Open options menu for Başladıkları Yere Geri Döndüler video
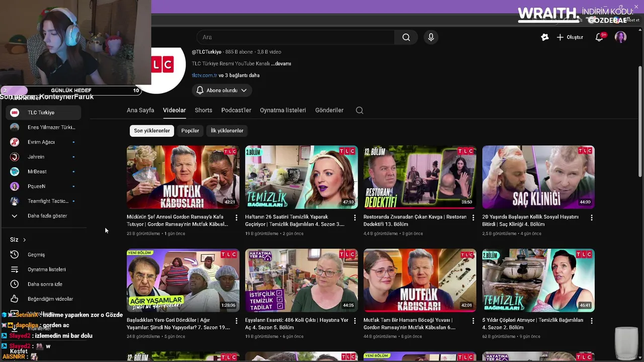The width and height of the screenshot is (644, 362). [236, 321]
